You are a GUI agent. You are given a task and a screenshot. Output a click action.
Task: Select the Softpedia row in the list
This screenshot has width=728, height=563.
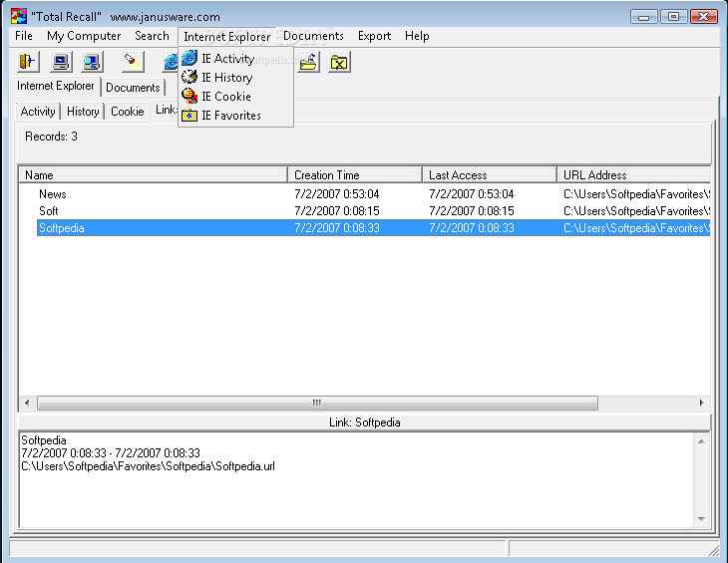pyautogui.click(x=373, y=228)
